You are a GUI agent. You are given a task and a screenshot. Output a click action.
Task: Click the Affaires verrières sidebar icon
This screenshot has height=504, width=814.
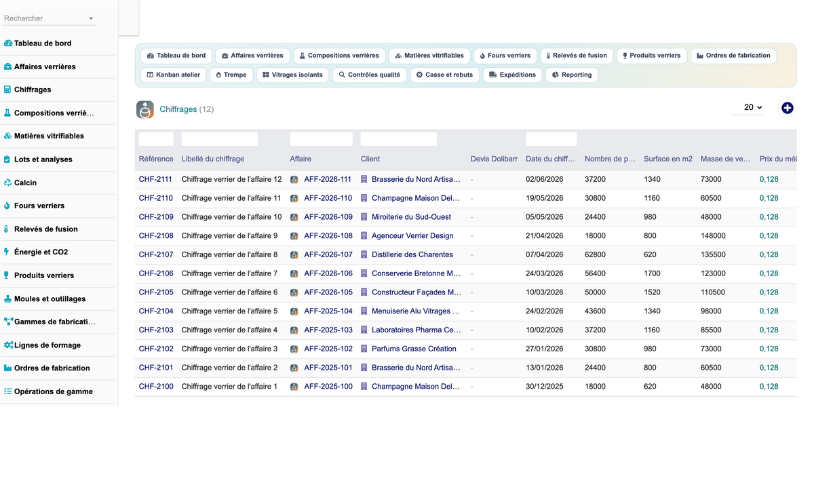(8, 66)
